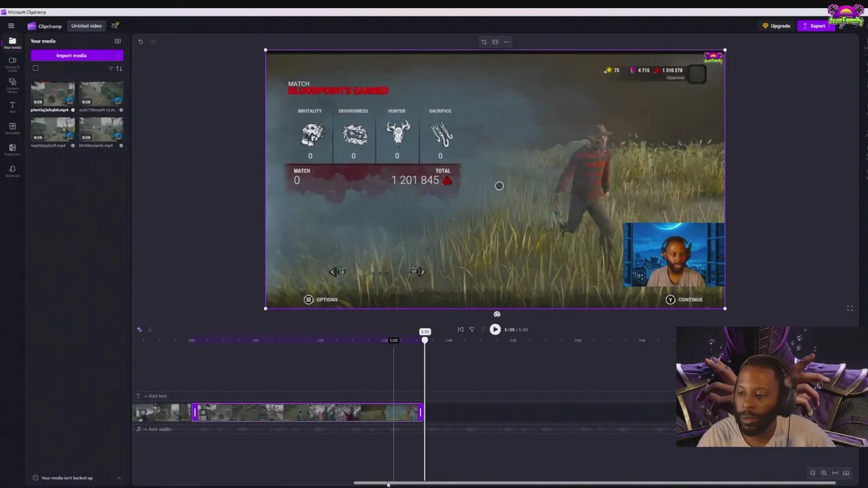This screenshot has width=868, height=488.
Task: Click the zoom out timeline icon
Action: click(x=812, y=473)
